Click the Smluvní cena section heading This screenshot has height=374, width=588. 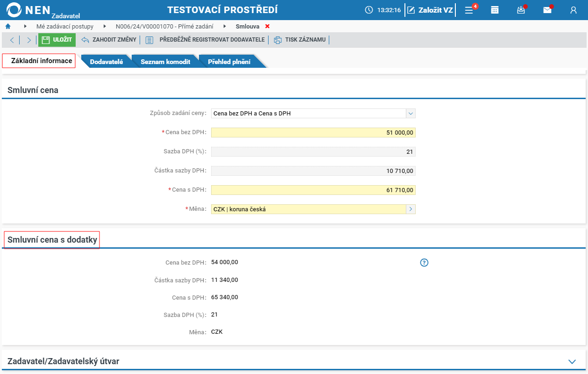pos(33,90)
